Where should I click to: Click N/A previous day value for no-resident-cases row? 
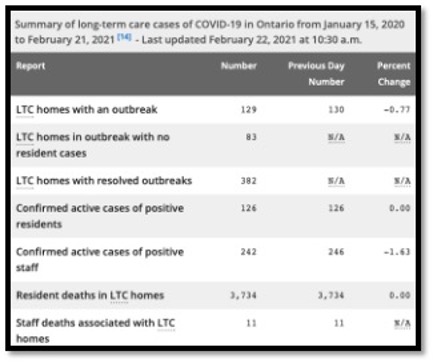(x=336, y=137)
